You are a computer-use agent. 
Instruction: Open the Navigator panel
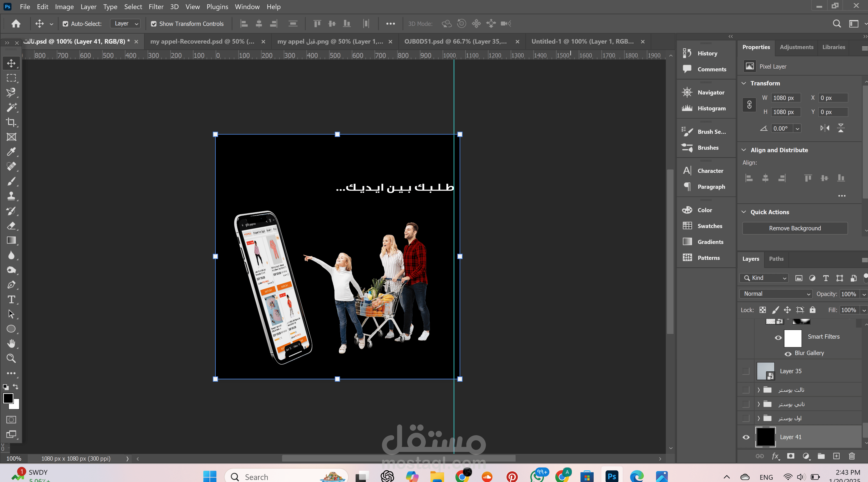click(706, 92)
